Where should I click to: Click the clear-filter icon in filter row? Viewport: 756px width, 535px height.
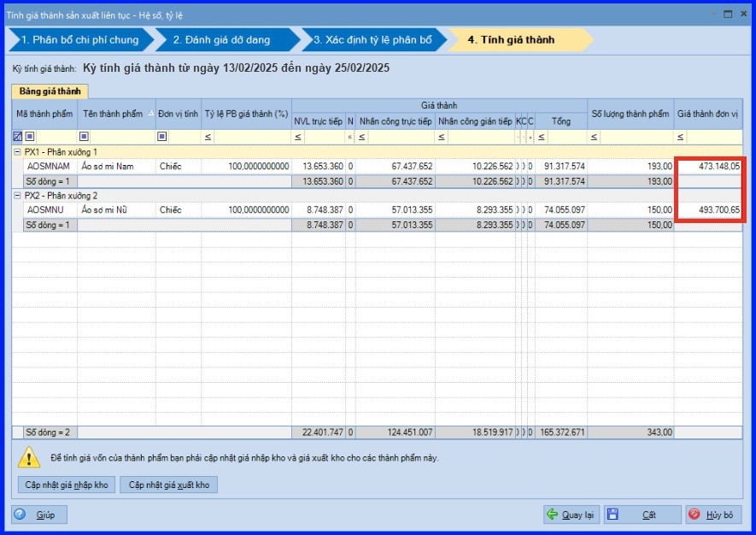18,136
